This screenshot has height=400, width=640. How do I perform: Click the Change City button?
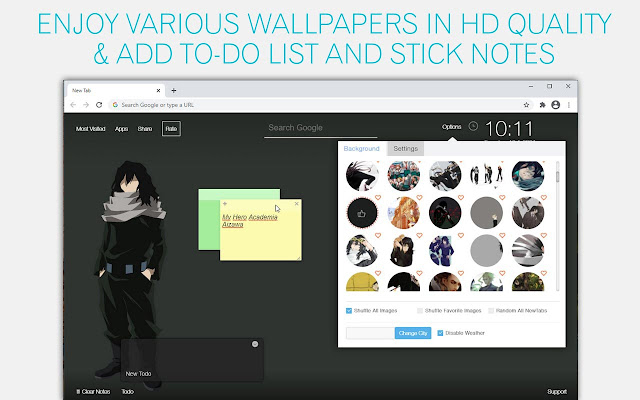coord(413,333)
